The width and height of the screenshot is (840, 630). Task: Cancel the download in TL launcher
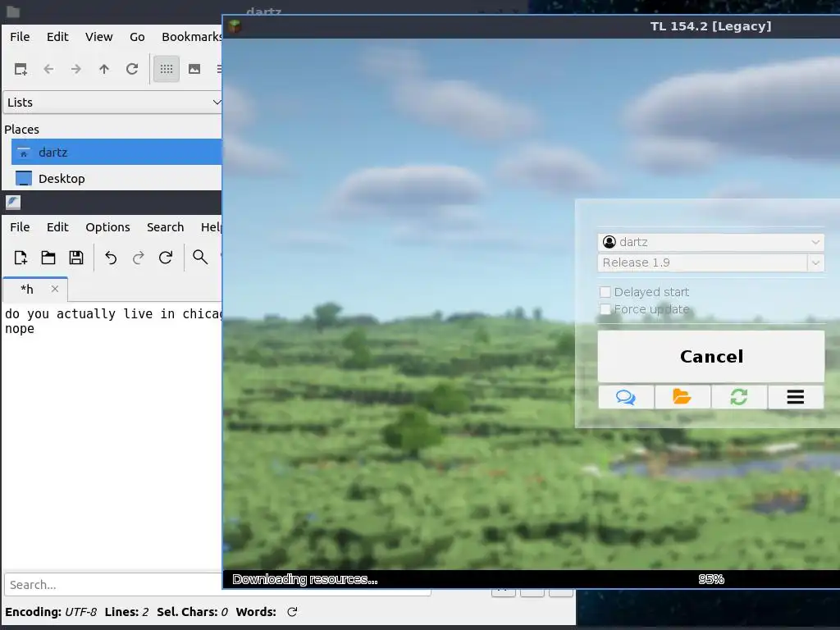[x=711, y=356]
